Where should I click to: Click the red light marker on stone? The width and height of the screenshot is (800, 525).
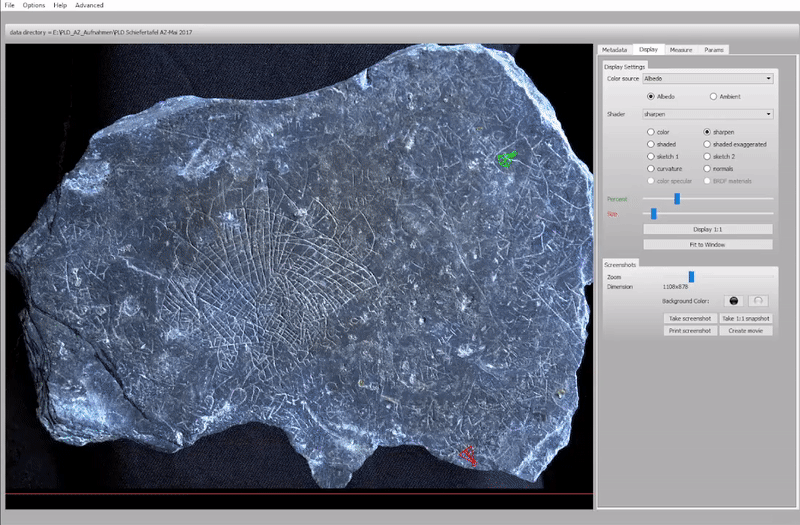(467, 456)
